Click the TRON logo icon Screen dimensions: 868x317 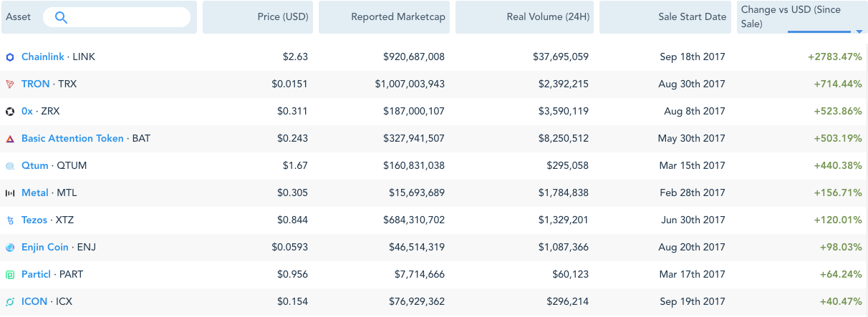(x=10, y=84)
